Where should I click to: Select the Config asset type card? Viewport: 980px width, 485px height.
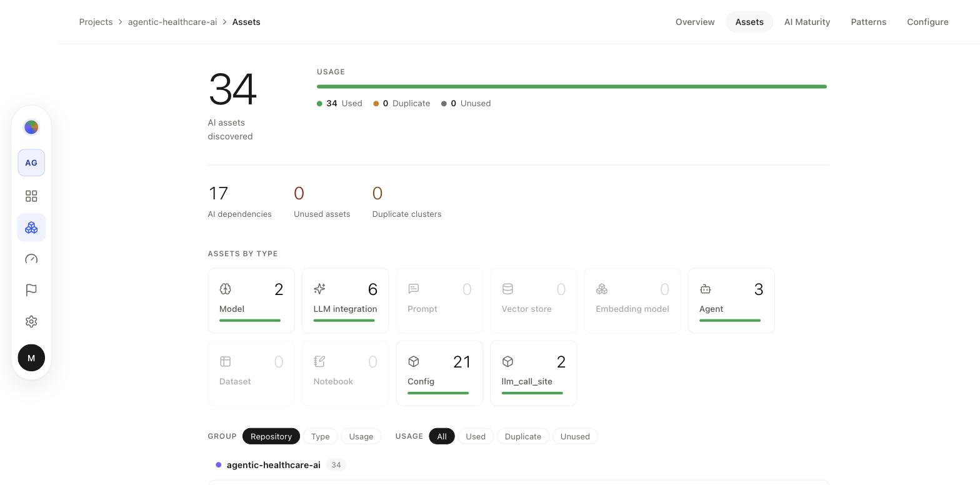[439, 373]
